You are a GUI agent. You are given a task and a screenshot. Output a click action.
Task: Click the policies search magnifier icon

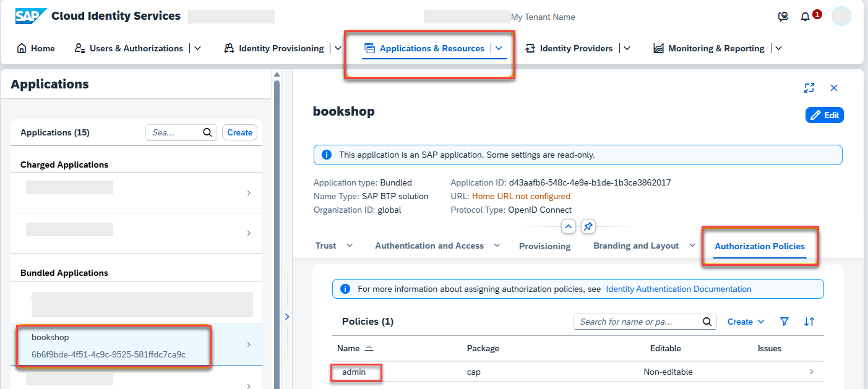tap(708, 322)
